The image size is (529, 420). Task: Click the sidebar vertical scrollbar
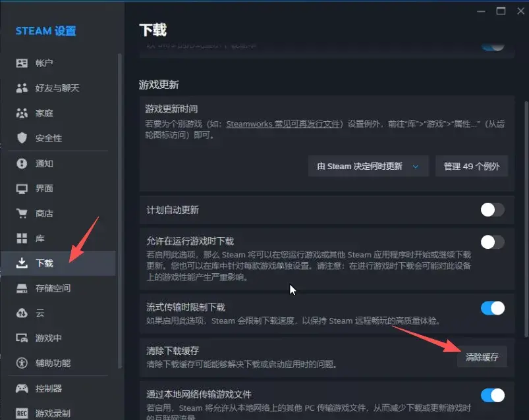click(119, 211)
